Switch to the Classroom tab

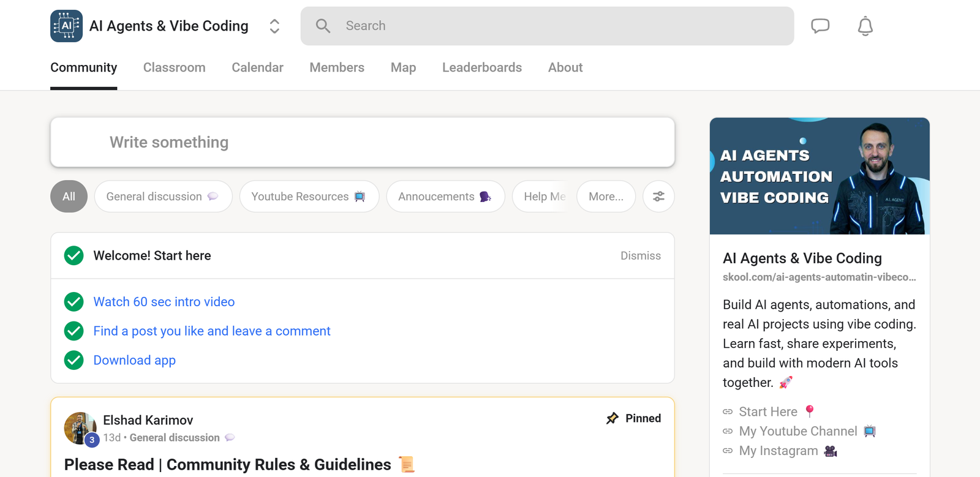coord(174,67)
